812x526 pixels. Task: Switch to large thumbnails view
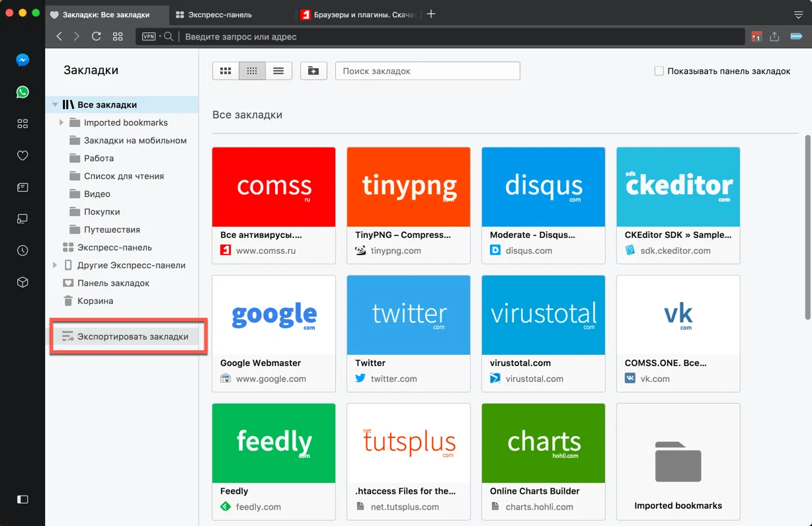[x=225, y=71]
